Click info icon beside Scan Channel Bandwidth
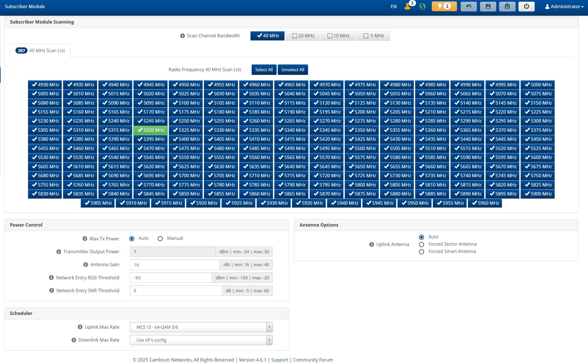 (182, 36)
